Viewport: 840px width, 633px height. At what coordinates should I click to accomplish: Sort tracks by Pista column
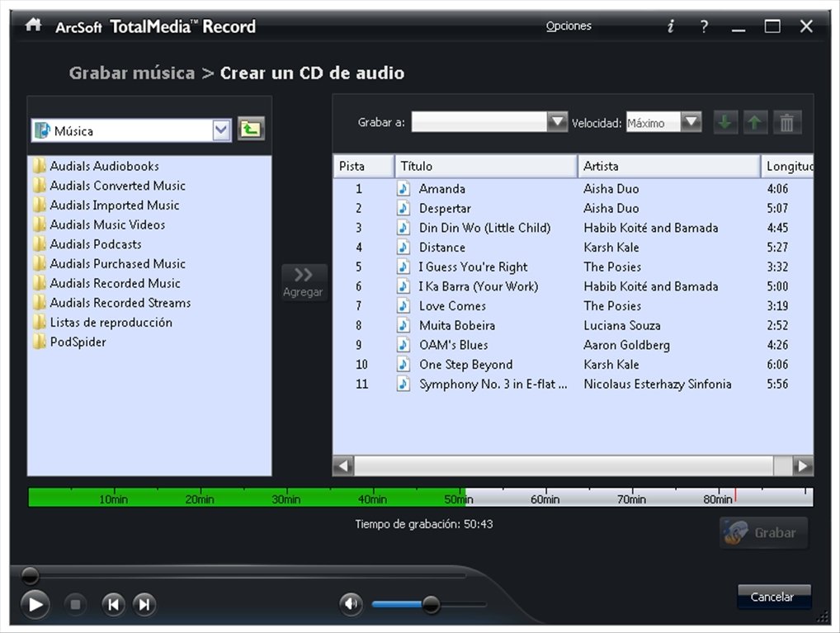pos(363,166)
